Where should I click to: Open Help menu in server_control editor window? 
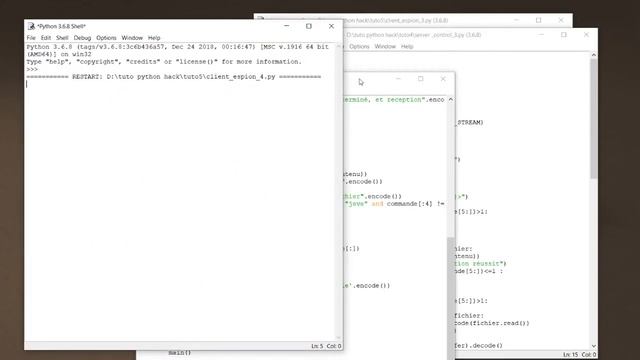[407, 47]
